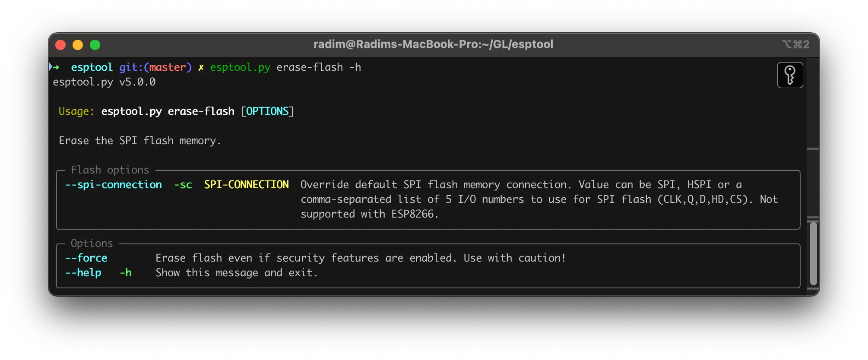Click the -sc short flag
Screen dimensions: 868x360
(x=183, y=185)
